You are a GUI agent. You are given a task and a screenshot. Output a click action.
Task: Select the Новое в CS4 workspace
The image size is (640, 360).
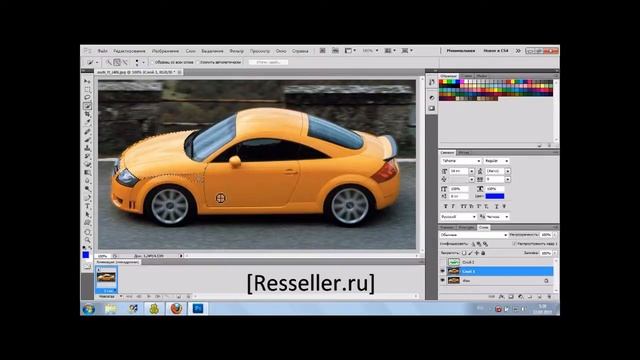click(x=496, y=51)
